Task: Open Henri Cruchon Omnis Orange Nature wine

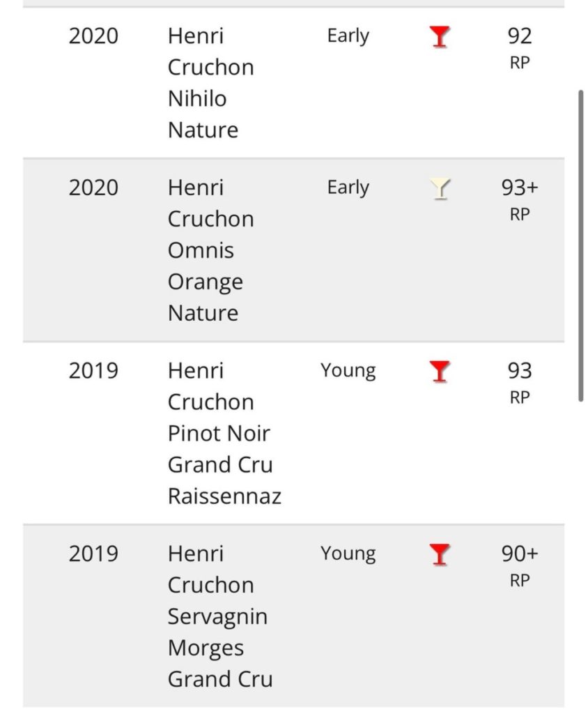Action: click(210, 250)
